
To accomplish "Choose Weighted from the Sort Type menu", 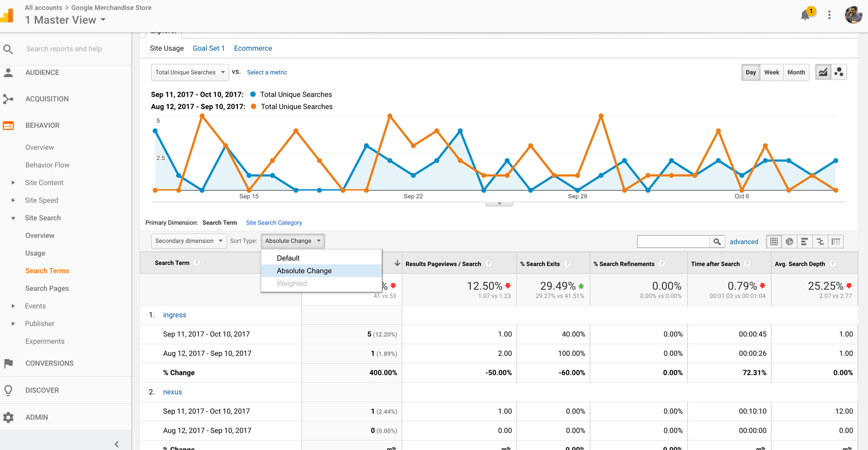I will (x=292, y=283).
